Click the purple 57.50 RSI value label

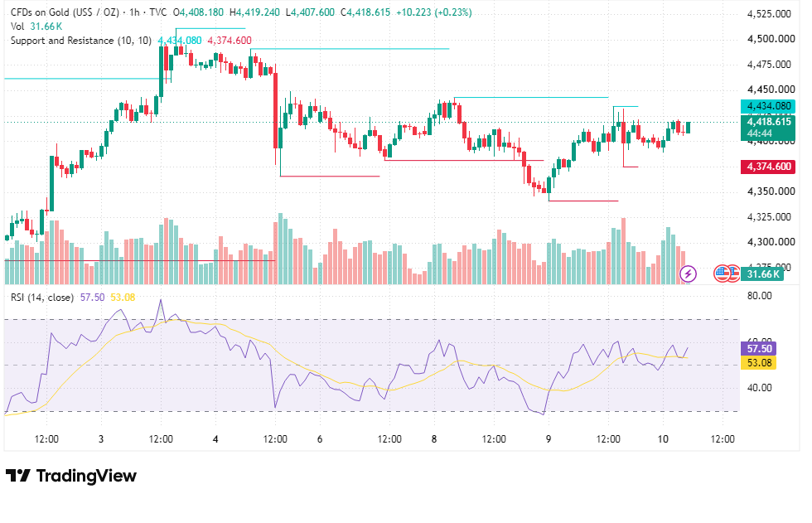[759, 348]
